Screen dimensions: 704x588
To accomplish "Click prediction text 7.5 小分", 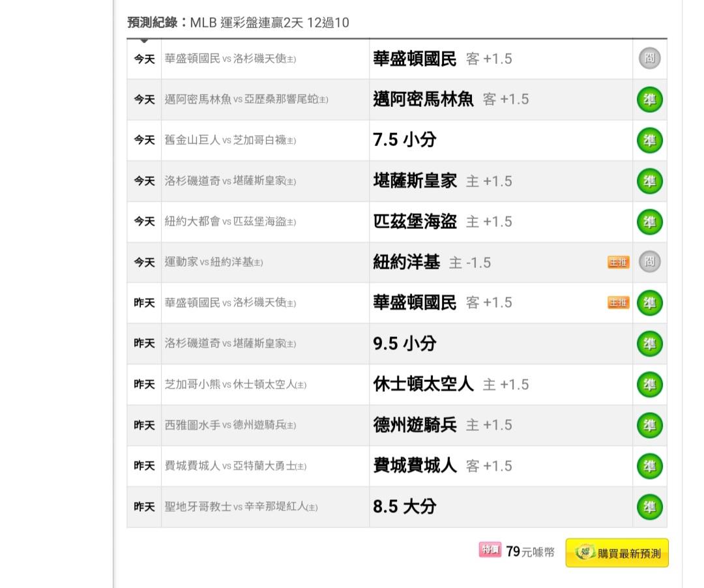I will (405, 140).
